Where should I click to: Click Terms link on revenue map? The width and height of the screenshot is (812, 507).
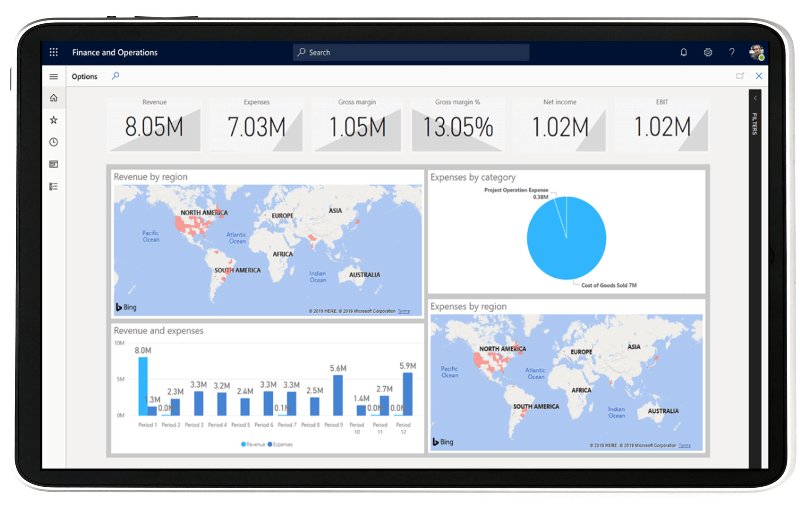[403, 311]
